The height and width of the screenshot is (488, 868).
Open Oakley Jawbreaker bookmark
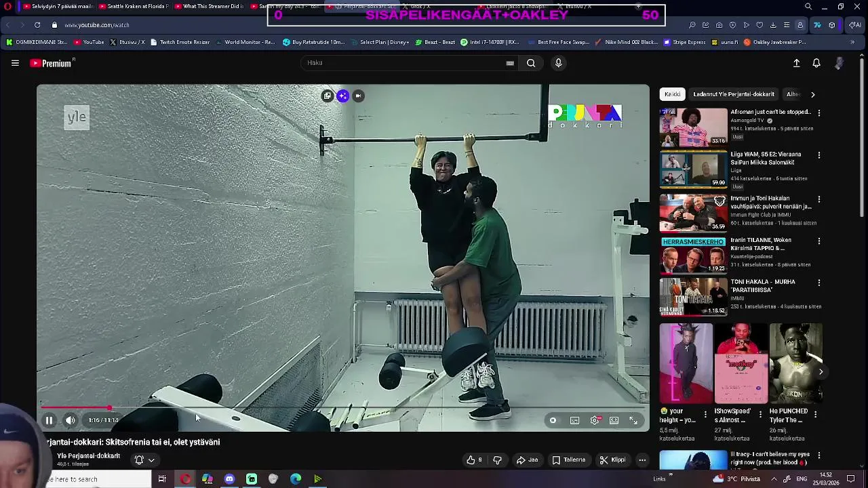[x=775, y=42]
